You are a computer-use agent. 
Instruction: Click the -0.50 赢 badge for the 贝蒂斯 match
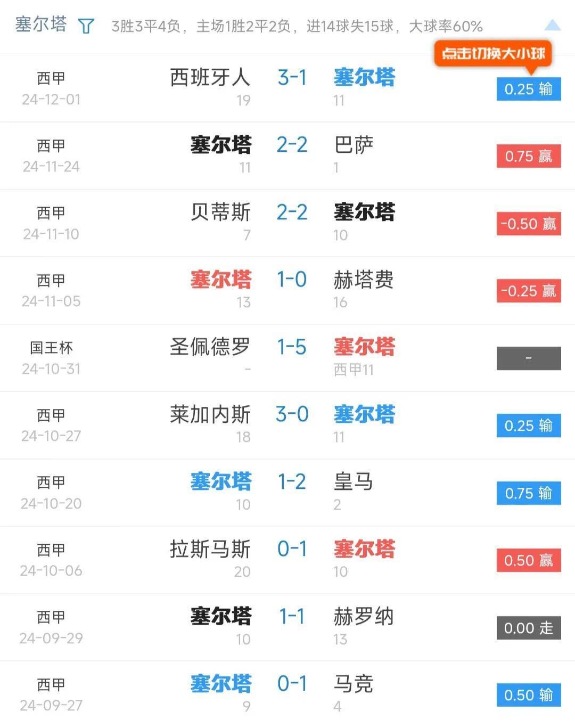click(528, 224)
